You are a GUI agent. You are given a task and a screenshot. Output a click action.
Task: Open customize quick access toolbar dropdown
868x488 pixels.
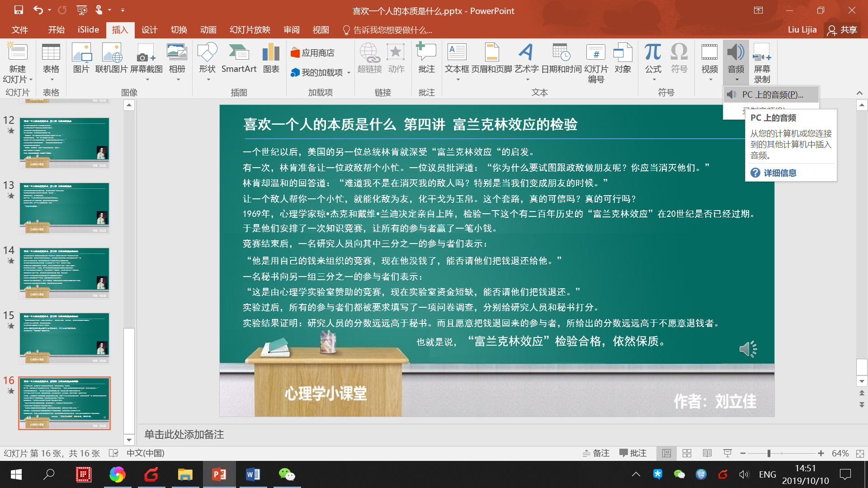(123, 10)
